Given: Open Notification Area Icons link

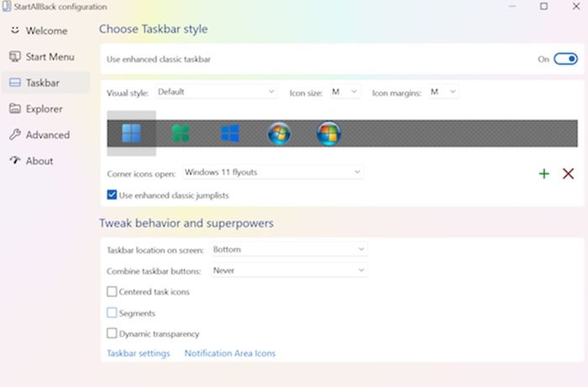Looking at the screenshot, I should (230, 353).
